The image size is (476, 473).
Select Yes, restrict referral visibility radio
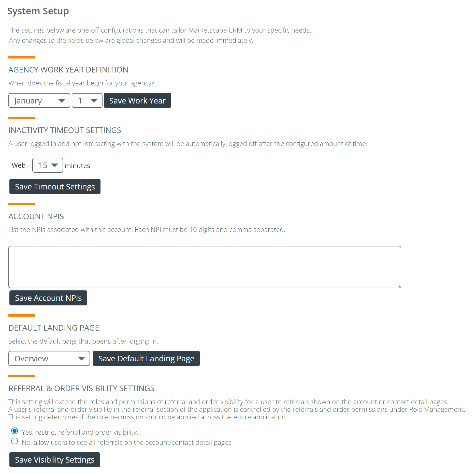click(15, 431)
